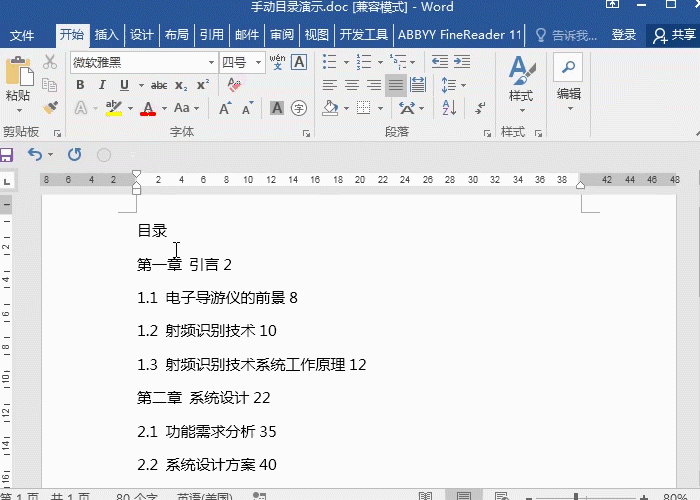Viewport: 700px width, 500px height.
Task: Switch to the 引用 tab
Action: tap(212, 35)
